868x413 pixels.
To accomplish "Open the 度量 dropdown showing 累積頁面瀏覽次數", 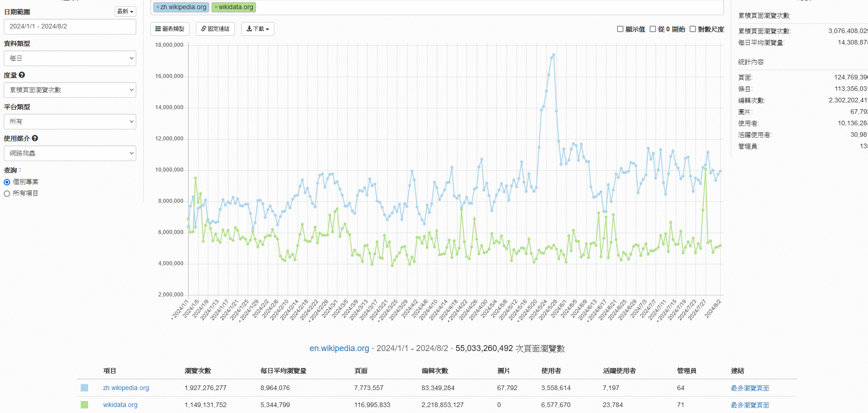I will [x=70, y=90].
